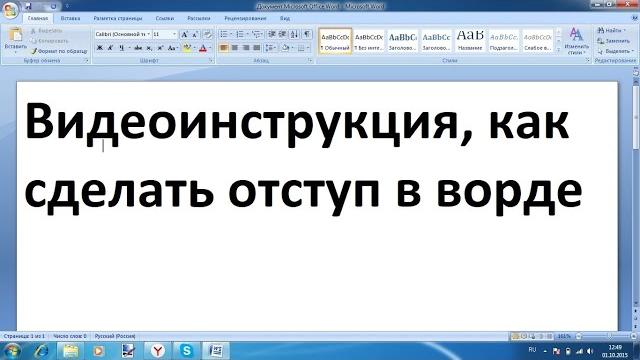Image resolution: width=640 pixels, height=360 pixels.
Task: Toggle paragraph marks display (¶)
Action: (307, 34)
